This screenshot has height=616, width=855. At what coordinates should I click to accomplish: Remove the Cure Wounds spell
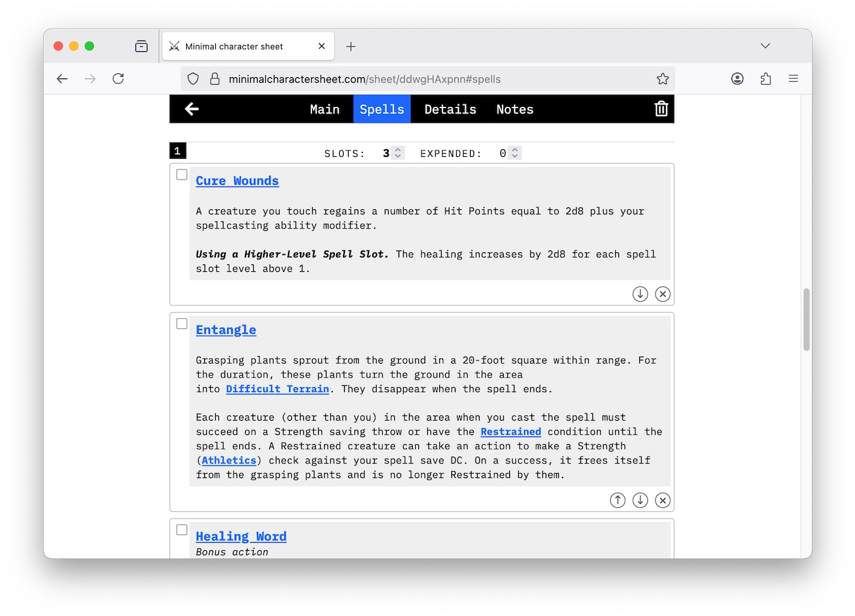tap(663, 294)
